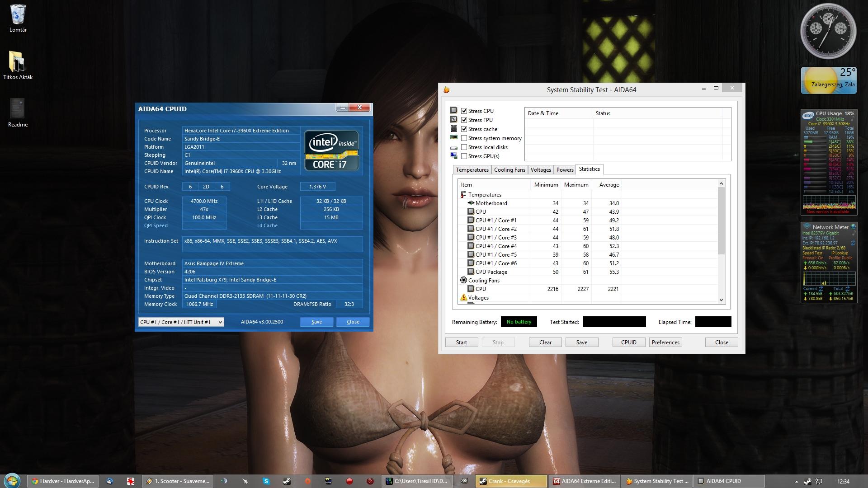Image resolution: width=868 pixels, height=488 pixels.
Task: Click the Close button in AIDA64 CPUID
Action: [x=353, y=322]
